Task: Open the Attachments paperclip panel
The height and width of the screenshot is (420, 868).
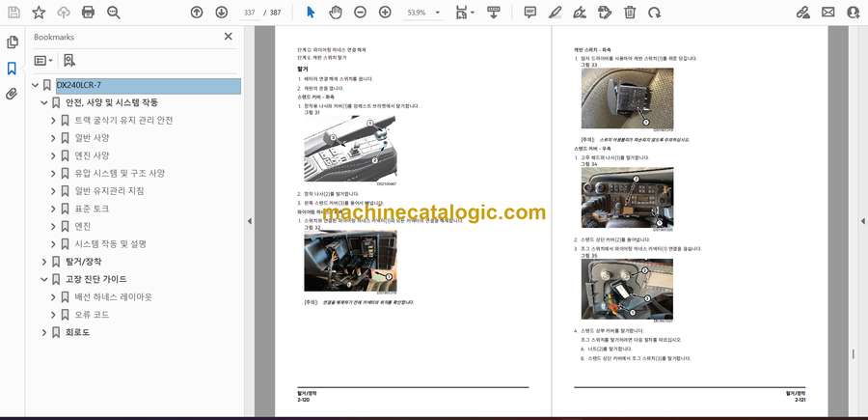Action: (12, 94)
